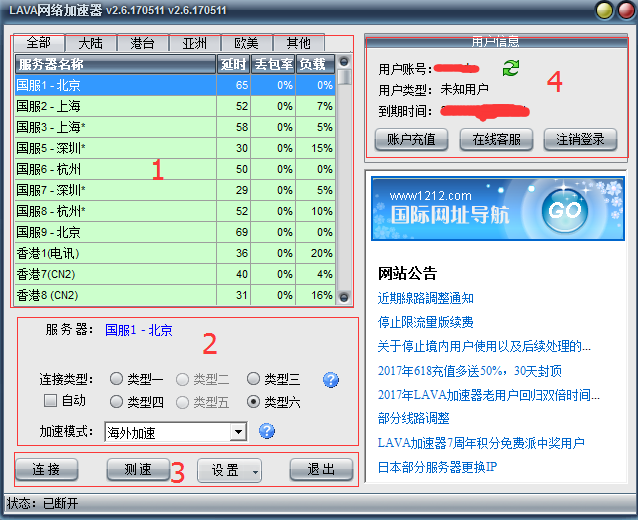
Task: Click the 状态: 已断开 status bar text
Action: [x=42, y=503]
